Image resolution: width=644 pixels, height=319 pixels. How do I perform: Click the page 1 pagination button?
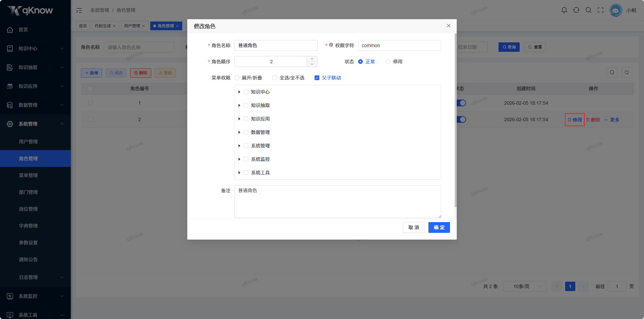[x=570, y=286]
